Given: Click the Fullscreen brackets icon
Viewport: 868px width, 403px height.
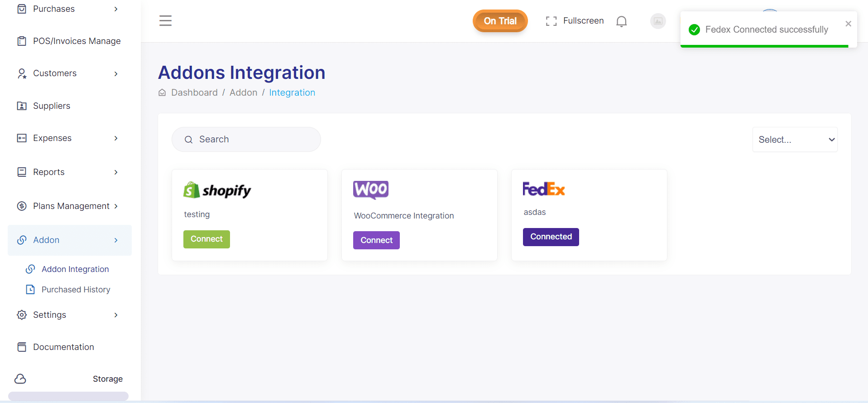Looking at the screenshot, I should (x=551, y=21).
